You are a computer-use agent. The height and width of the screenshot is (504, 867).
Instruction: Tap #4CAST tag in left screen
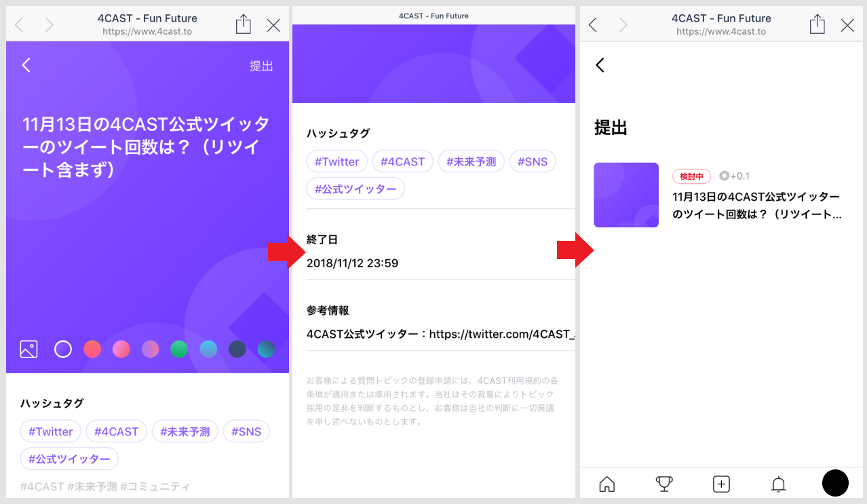coord(116,431)
